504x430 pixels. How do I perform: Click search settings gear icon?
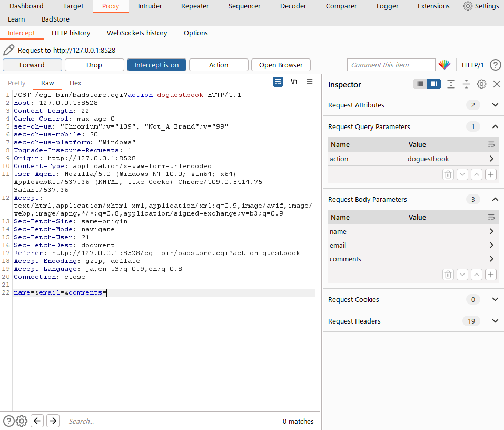click(x=22, y=421)
